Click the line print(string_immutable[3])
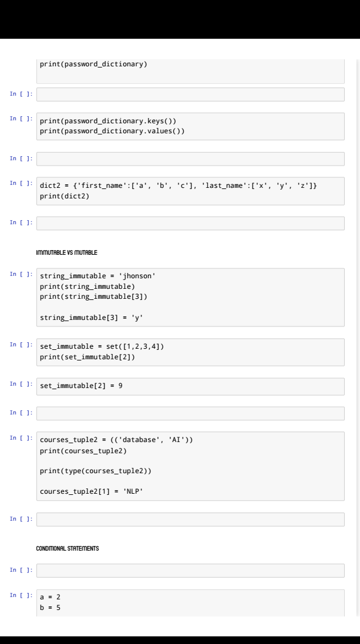 [x=93, y=296]
